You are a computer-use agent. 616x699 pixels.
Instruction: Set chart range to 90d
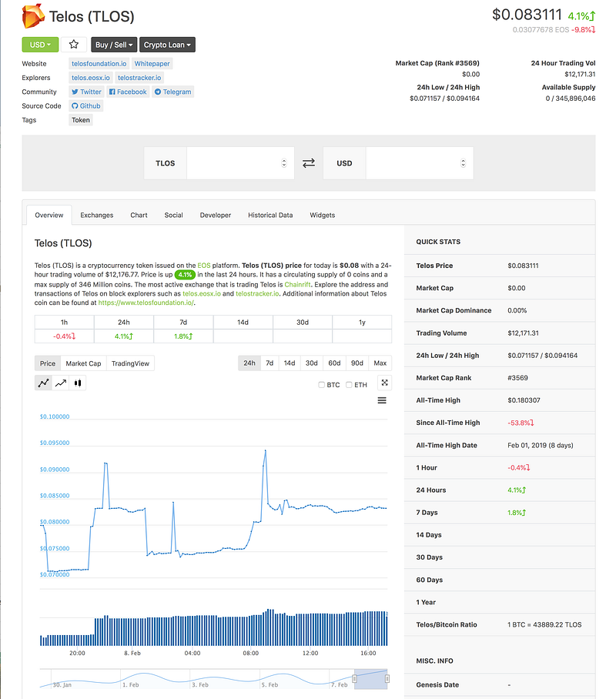(x=357, y=363)
